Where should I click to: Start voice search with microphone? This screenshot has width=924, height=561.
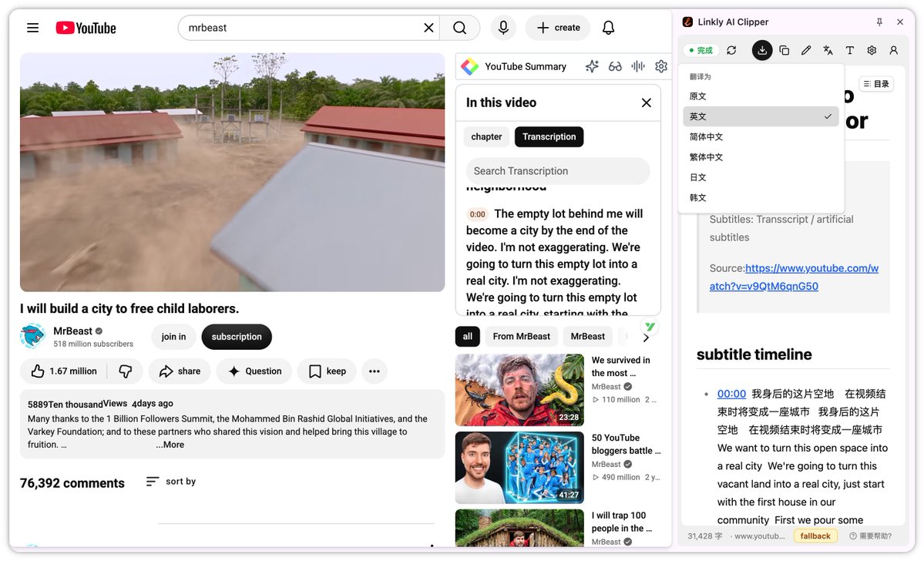[x=503, y=28]
